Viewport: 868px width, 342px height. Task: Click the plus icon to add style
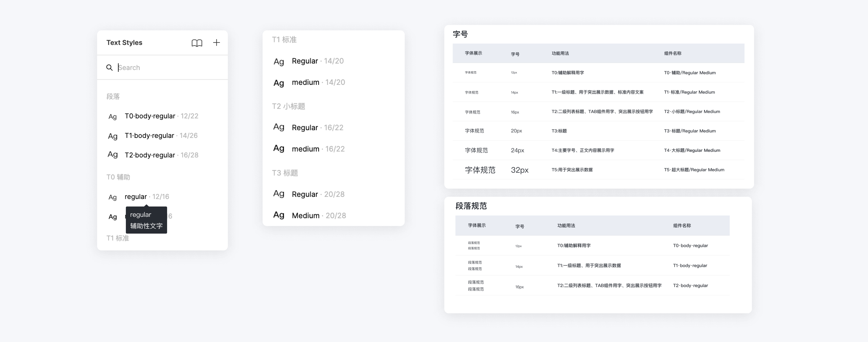point(216,43)
